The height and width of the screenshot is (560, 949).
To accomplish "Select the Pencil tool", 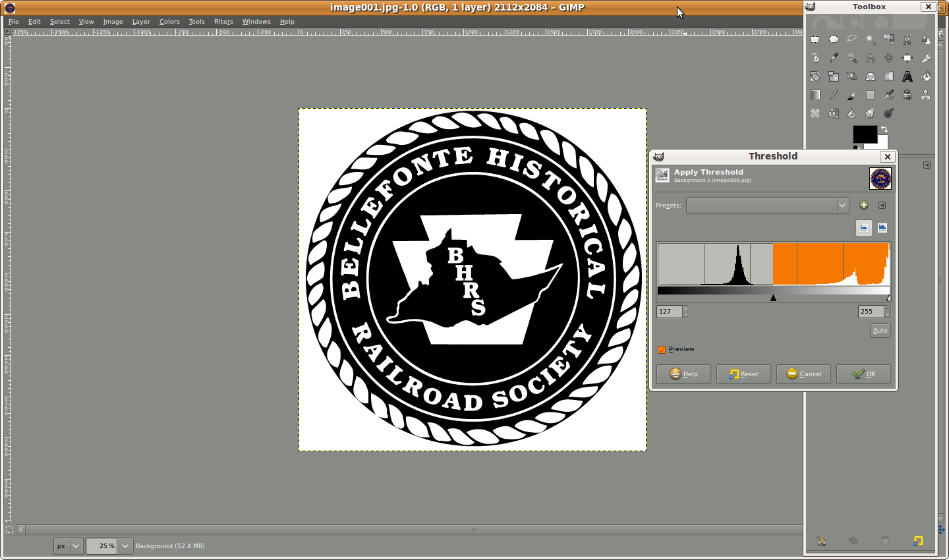I will [x=834, y=95].
